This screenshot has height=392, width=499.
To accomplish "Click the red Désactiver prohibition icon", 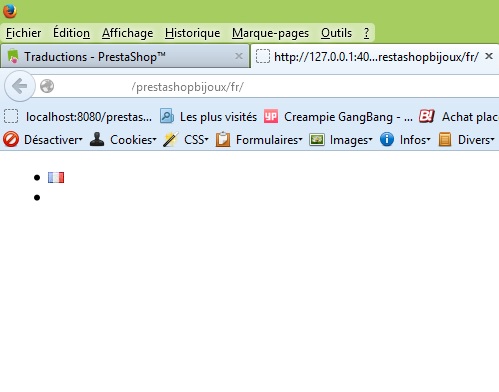I will [x=11, y=139].
